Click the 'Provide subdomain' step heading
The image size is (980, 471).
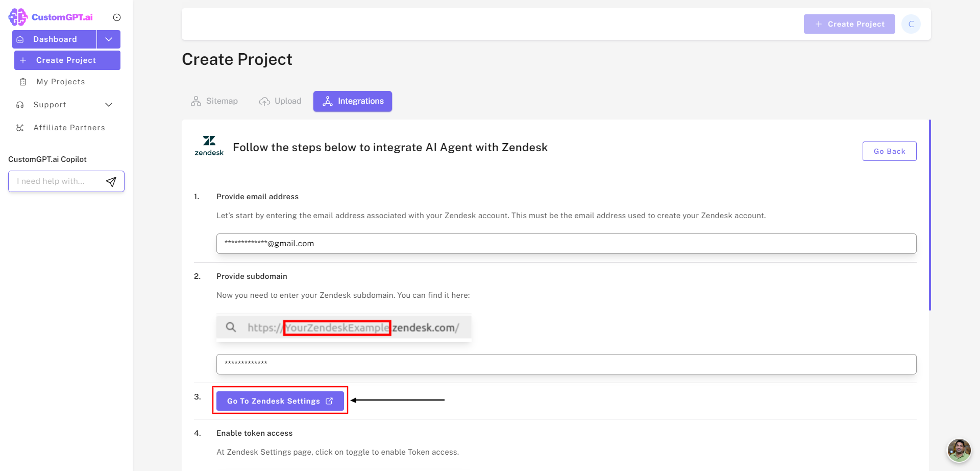click(x=252, y=276)
